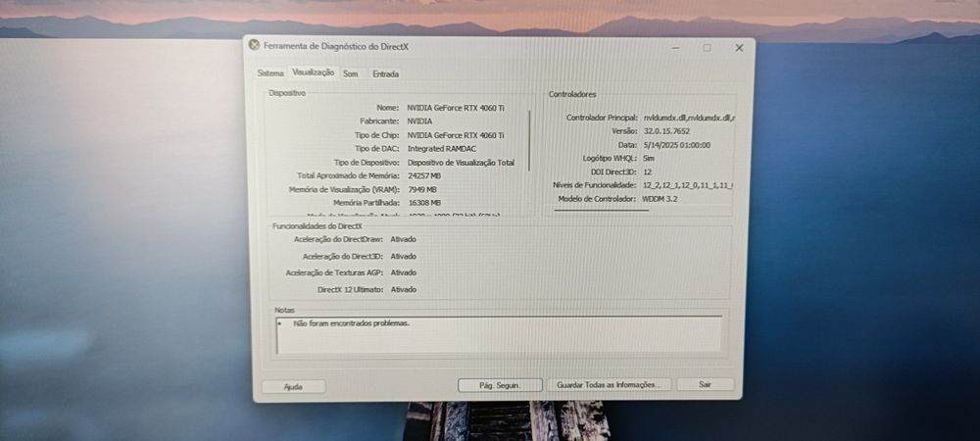The height and width of the screenshot is (441, 980).
Task: Maximize the DirectX diagnostic window
Action: click(707, 47)
